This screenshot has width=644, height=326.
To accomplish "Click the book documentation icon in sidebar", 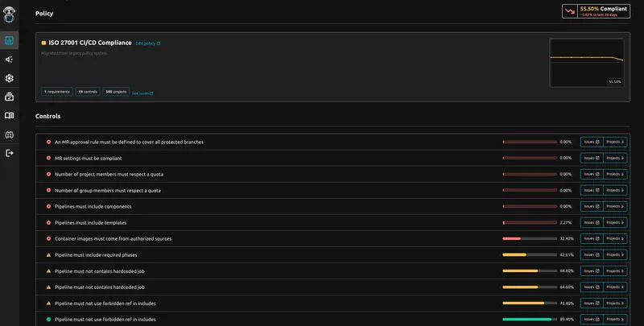I will 10,115.
